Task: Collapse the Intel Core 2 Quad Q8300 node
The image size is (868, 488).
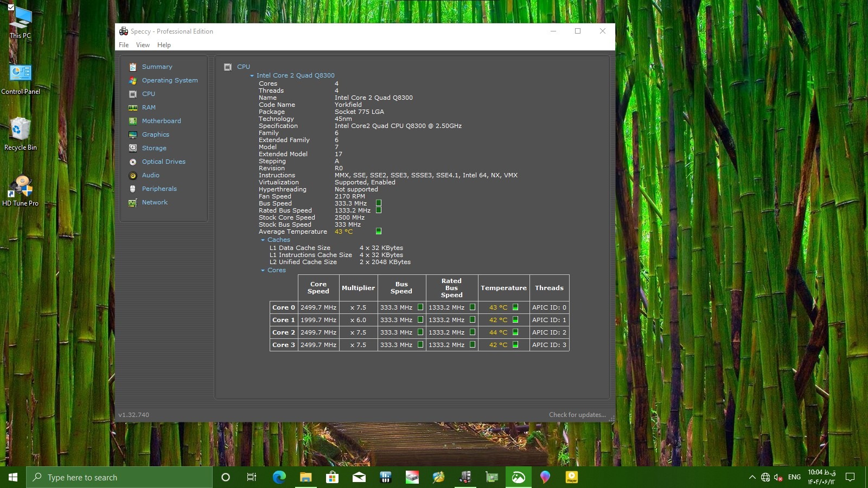Action: (252, 76)
